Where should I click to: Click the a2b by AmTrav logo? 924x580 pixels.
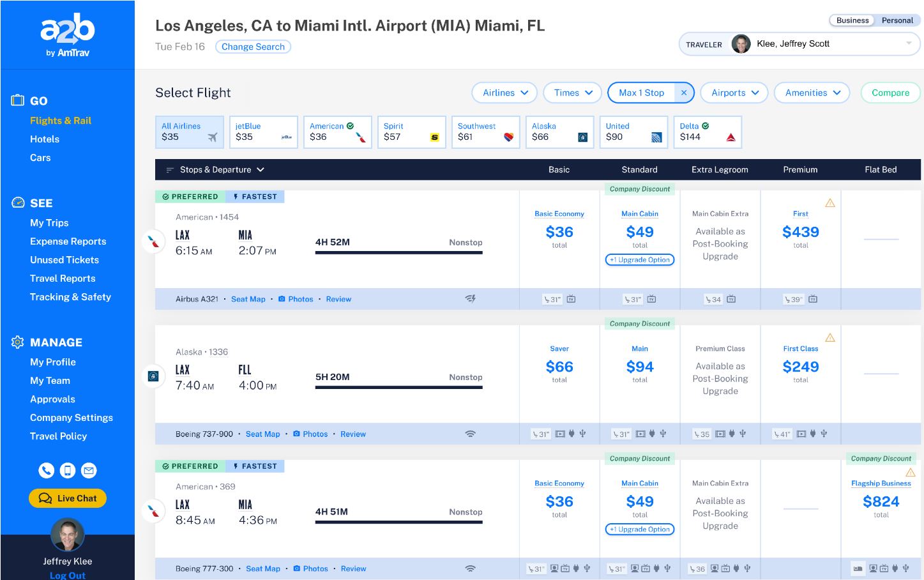pos(67,35)
